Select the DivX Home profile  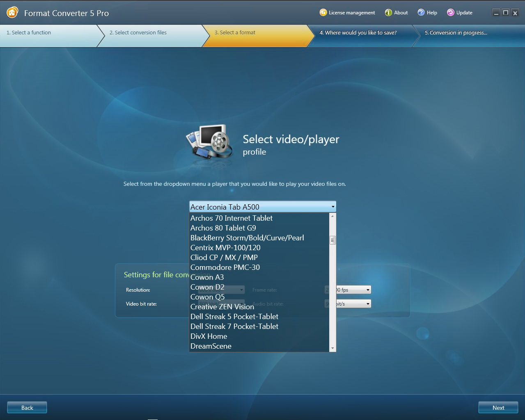(209, 336)
